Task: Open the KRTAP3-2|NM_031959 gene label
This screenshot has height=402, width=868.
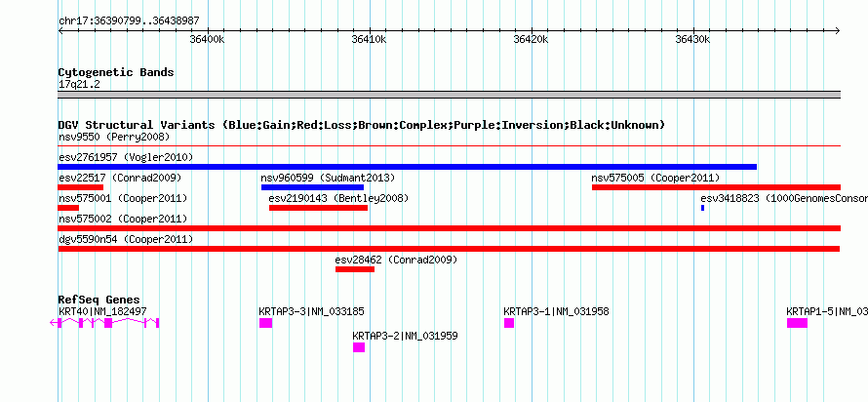Action: pyautogui.click(x=405, y=336)
